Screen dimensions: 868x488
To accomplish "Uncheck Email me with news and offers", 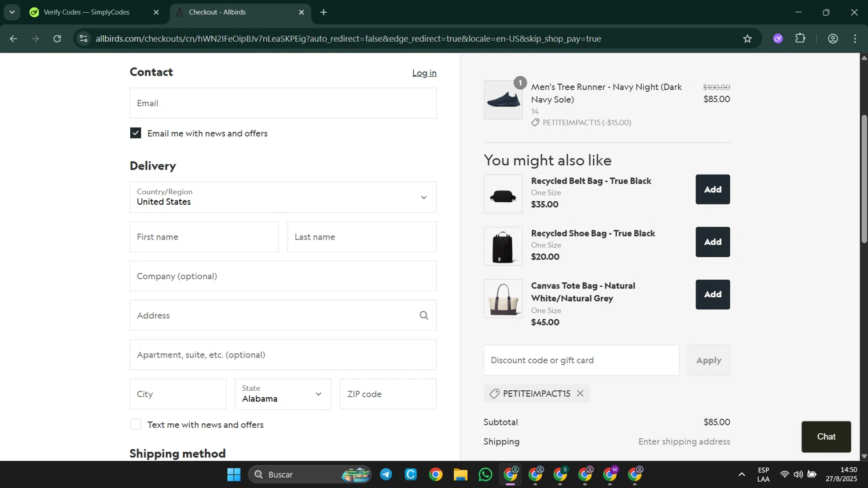I will 135,133.
